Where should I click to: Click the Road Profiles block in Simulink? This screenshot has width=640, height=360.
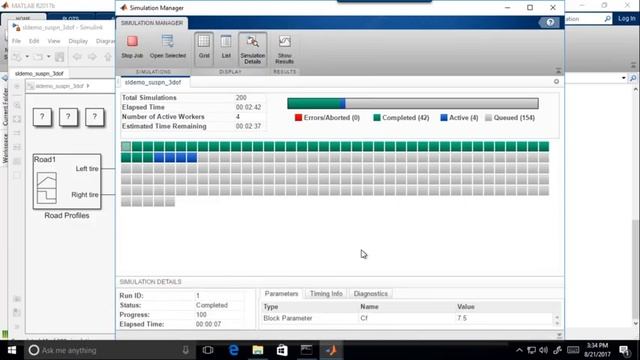pyautogui.click(x=67, y=182)
